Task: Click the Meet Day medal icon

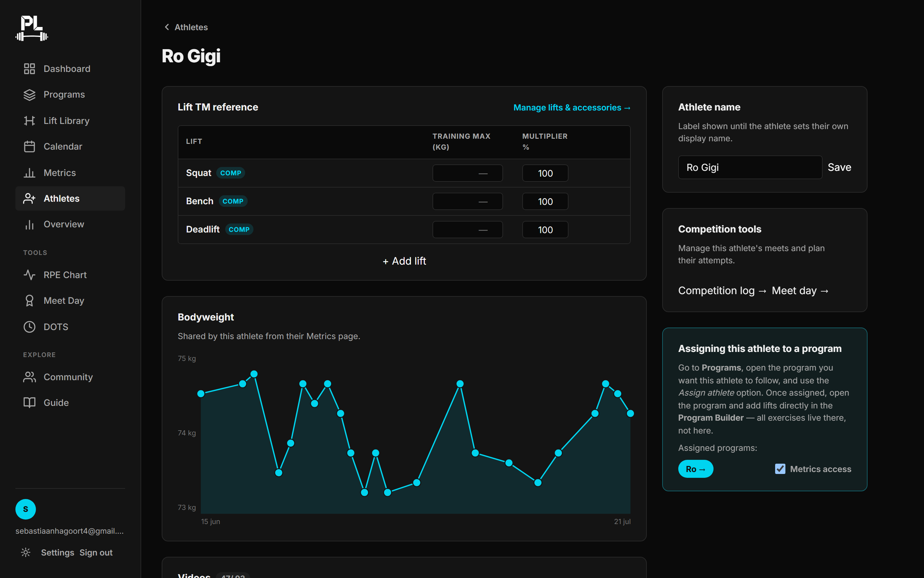Action: pos(30,301)
